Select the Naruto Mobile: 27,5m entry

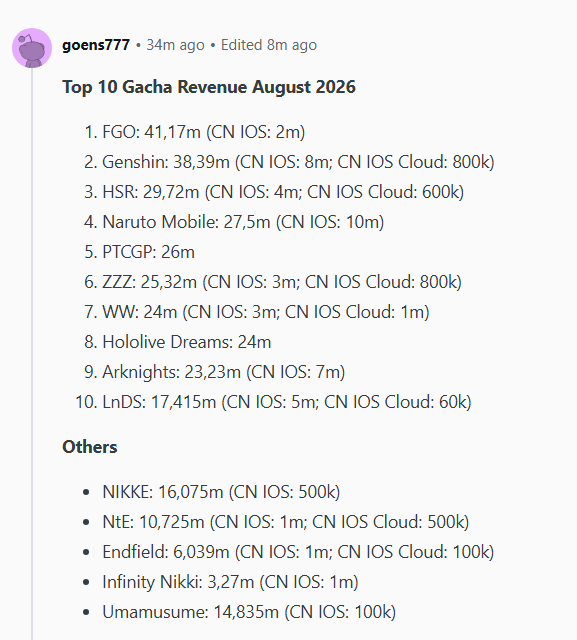point(243,222)
